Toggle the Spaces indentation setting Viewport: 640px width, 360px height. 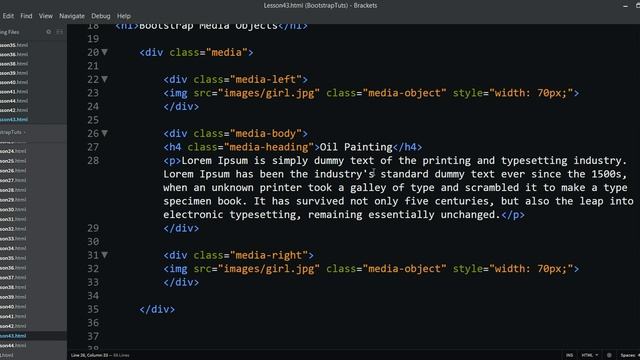pos(629,355)
